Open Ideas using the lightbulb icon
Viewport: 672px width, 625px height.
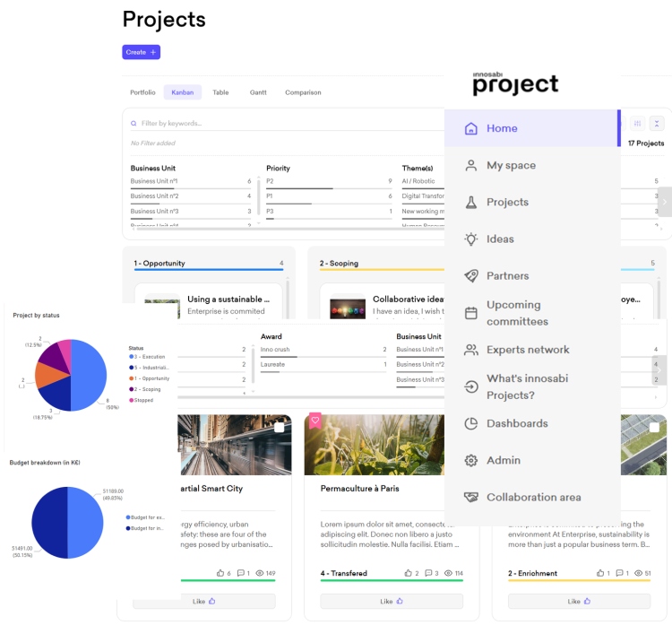click(470, 239)
